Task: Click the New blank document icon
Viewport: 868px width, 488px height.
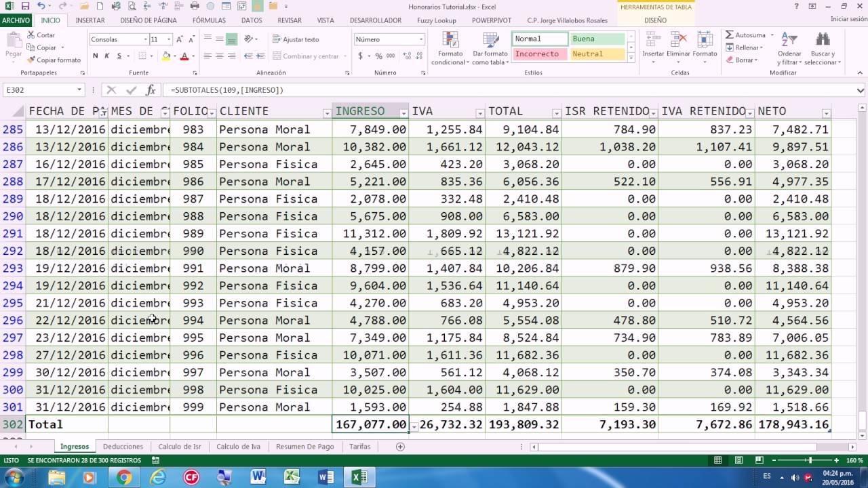Action: (100, 6)
